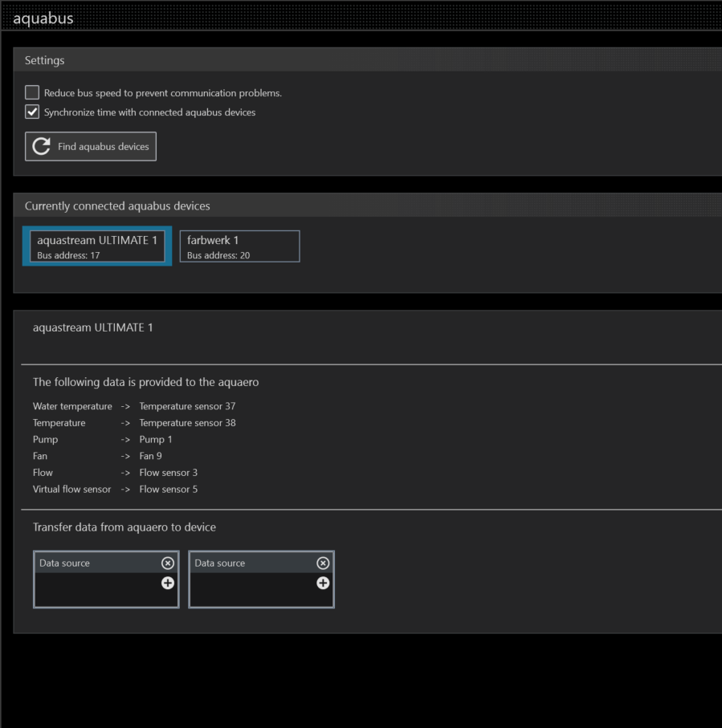Click the Find aquabus devices button
The image size is (722, 728).
click(91, 147)
